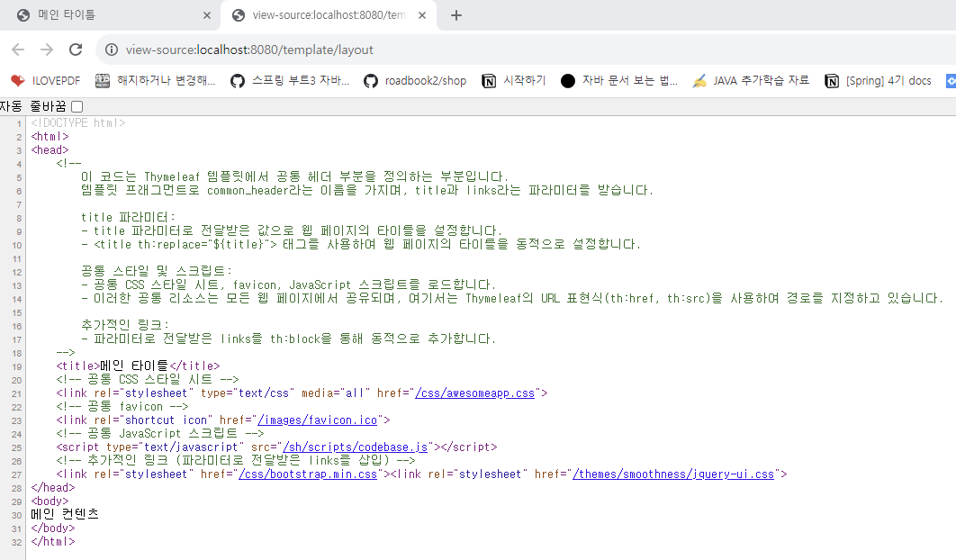This screenshot has width=956, height=560.
Task: Click the '추가적인 링크:' comment line
Action: point(125,324)
